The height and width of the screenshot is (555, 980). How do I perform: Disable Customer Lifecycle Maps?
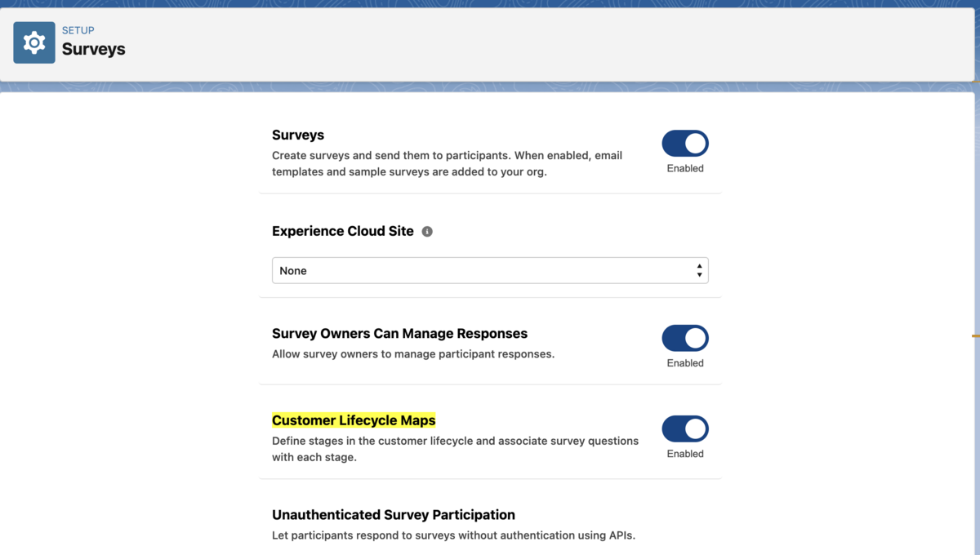point(685,428)
